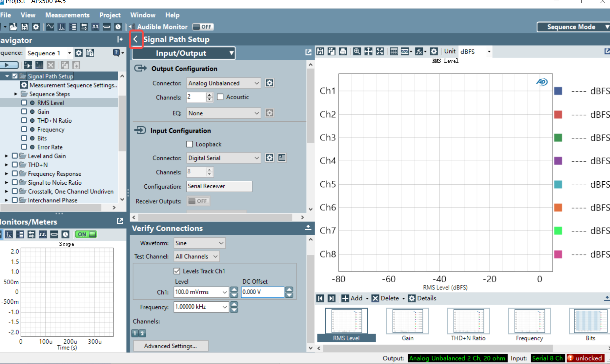This screenshot has width=610, height=364.
Task: Go to previous result with the skip-back icon
Action: (320, 298)
